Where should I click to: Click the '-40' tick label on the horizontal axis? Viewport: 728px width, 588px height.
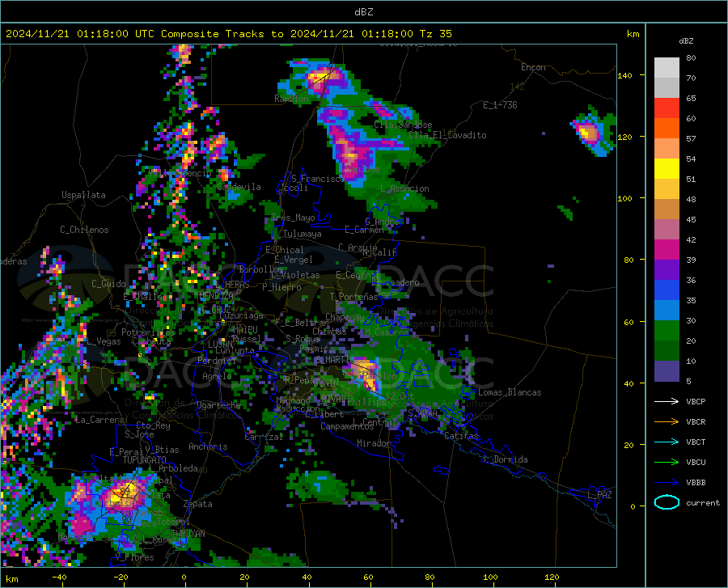point(59,577)
